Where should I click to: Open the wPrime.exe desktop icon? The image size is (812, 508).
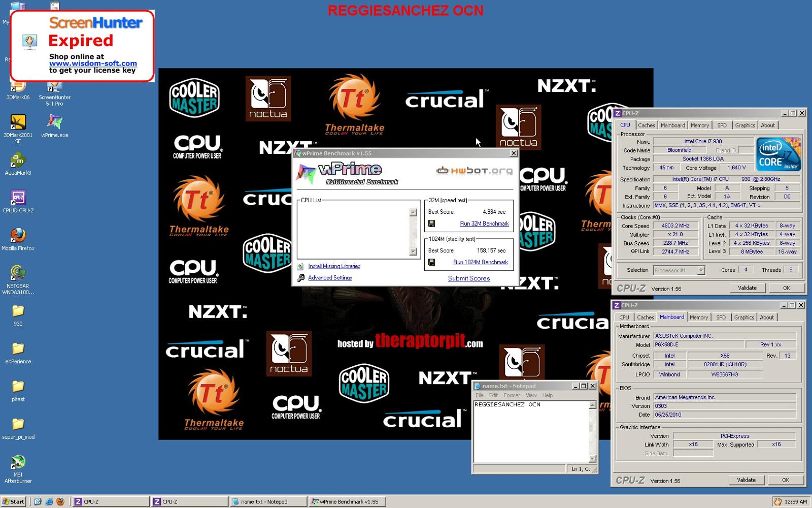[x=54, y=125]
